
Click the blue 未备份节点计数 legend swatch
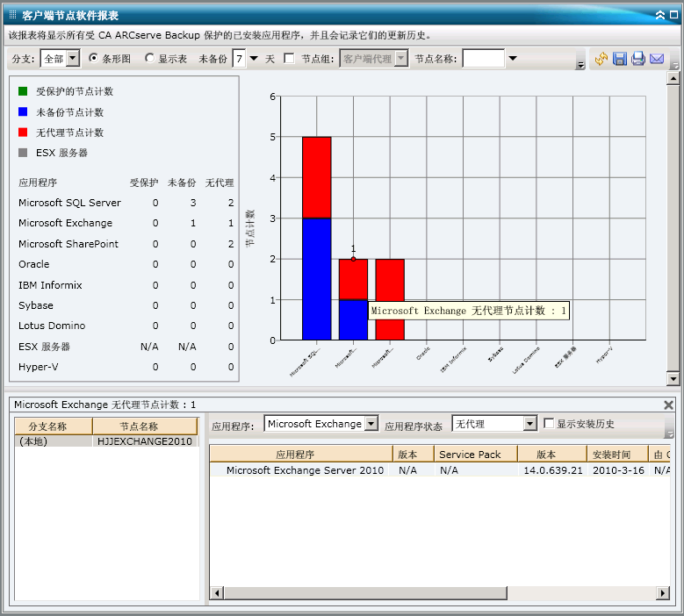coord(23,112)
